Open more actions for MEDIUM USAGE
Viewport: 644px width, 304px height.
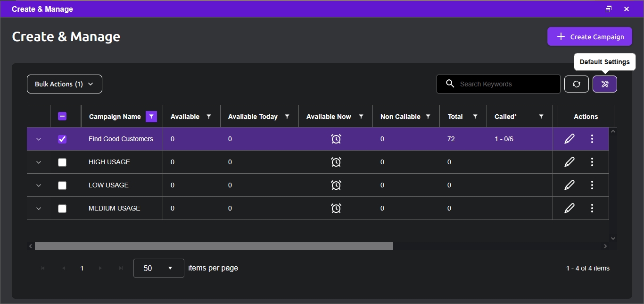click(592, 208)
